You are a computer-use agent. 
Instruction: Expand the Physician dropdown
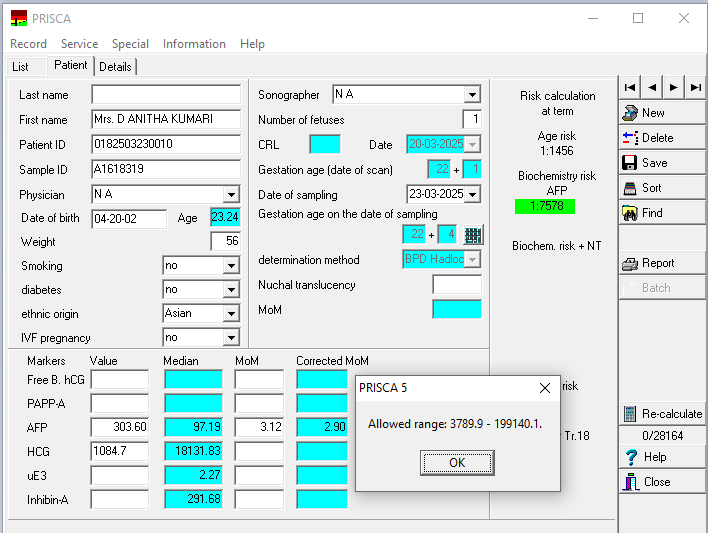click(x=231, y=195)
